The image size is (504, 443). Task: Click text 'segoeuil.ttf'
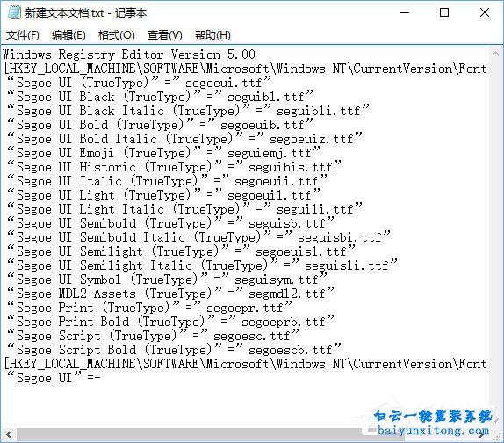pyautogui.click(x=270, y=195)
